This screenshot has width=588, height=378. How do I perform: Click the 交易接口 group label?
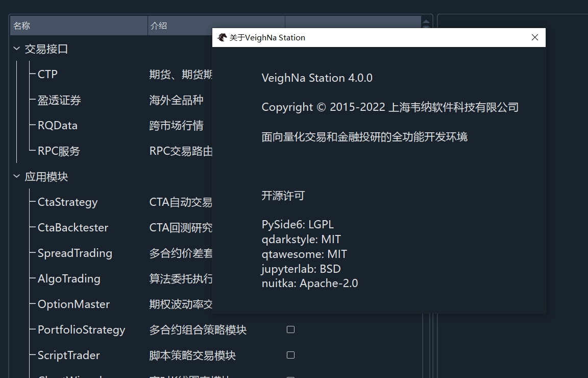pos(46,49)
